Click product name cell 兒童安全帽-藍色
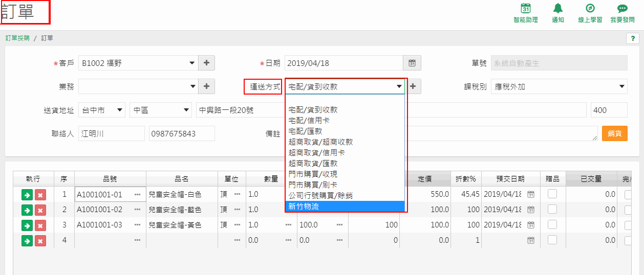The width and height of the screenshot is (644, 275). [x=182, y=210]
